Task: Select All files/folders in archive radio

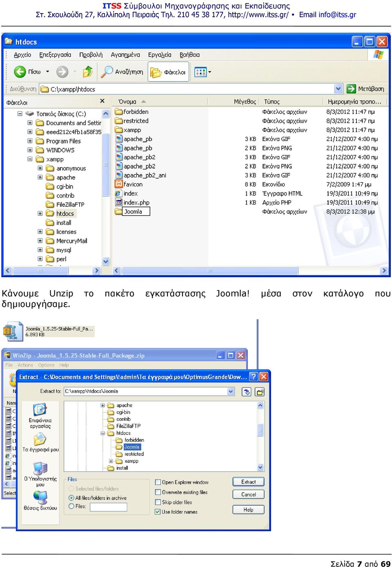Action: (71, 498)
